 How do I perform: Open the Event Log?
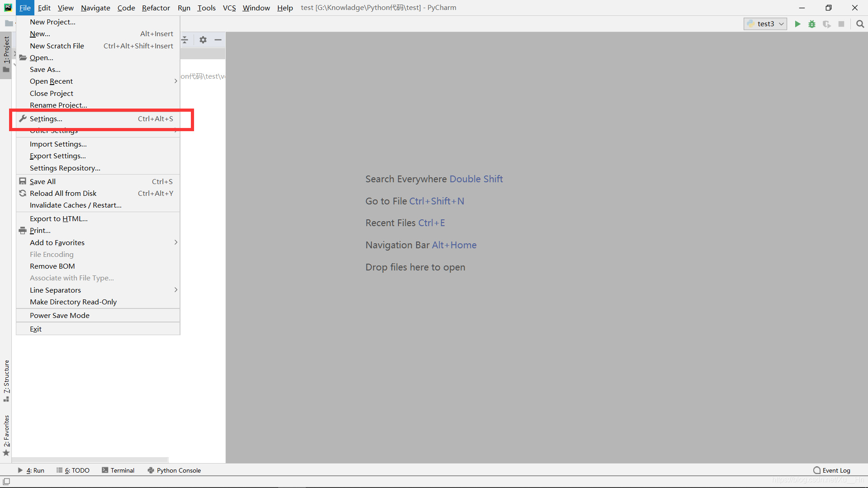(832, 470)
